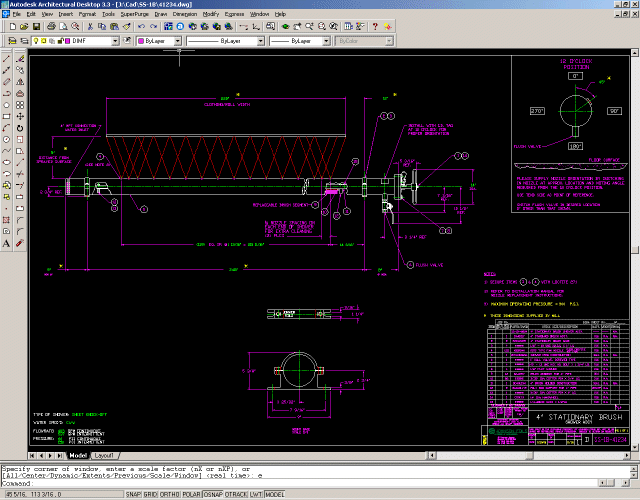
Task: Click the last-tab navigation arrow
Action: [60, 456]
